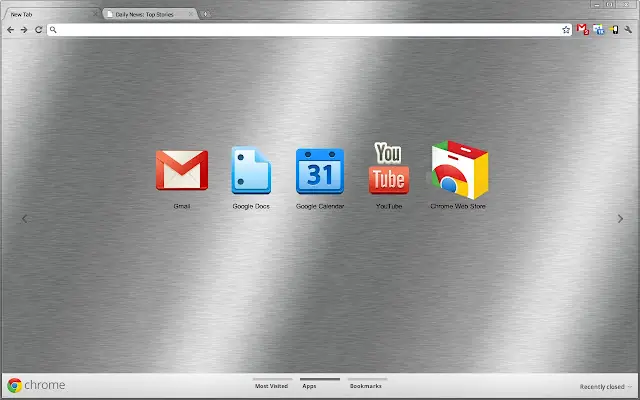
Task: Click the Gmail label text
Action: [x=182, y=206]
